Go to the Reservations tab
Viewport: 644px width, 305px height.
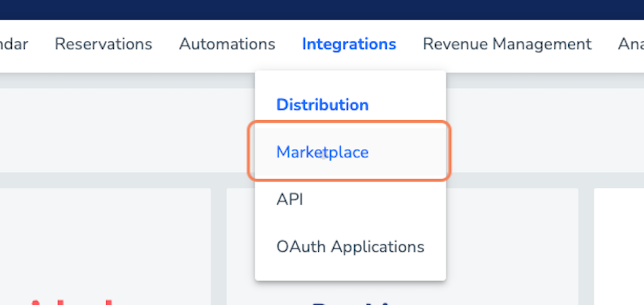pyautogui.click(x=104, y=44)
